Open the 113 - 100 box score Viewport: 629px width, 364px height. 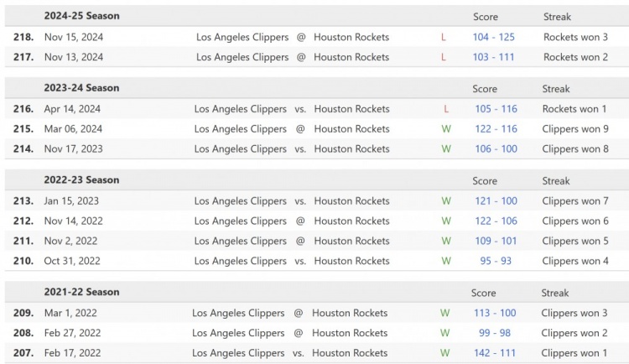(495, 314)
